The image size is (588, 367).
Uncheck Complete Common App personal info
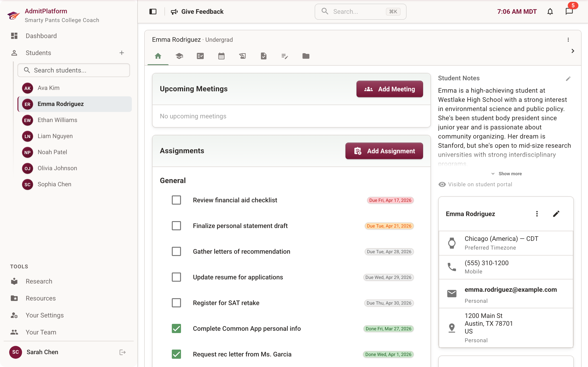[176, 328]
